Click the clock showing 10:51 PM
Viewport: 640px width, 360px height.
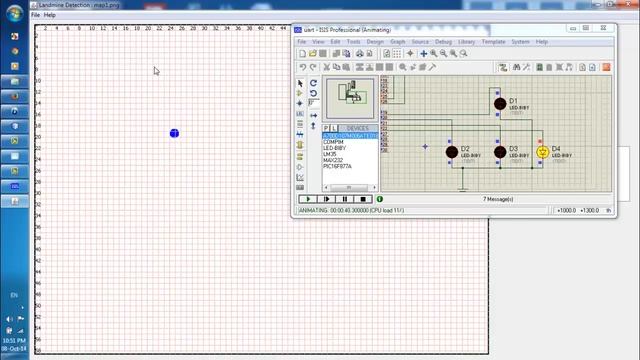[x=14, y=340]
